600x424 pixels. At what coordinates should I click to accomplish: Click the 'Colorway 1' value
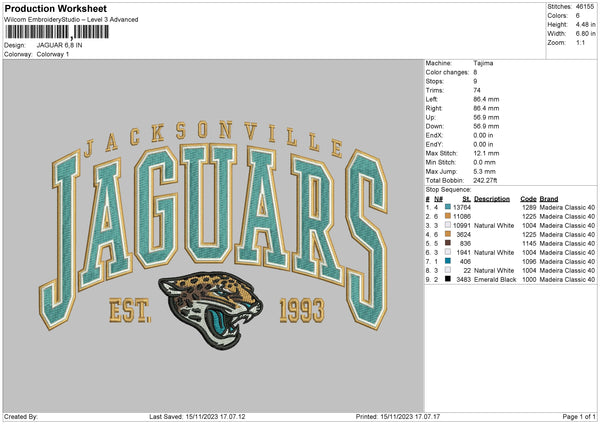(53, 54)
